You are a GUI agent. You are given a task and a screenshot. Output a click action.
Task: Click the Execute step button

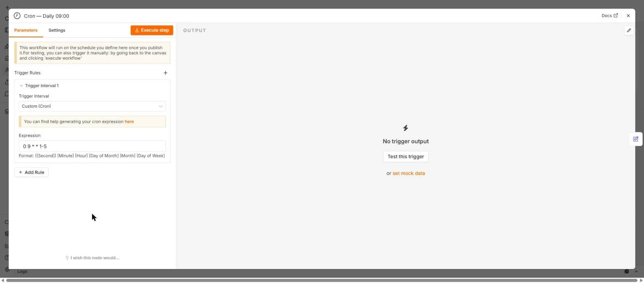tap(152, 30)
